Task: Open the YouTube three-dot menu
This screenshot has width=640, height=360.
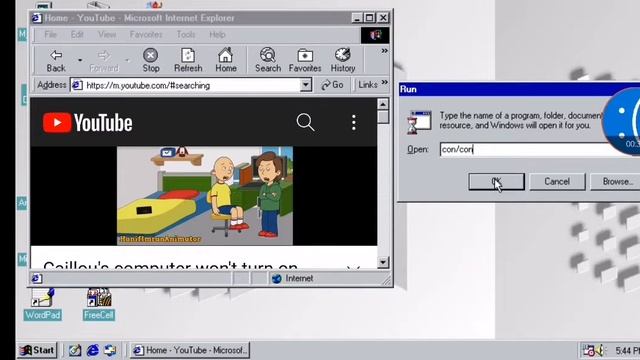Action: (353, 122)
